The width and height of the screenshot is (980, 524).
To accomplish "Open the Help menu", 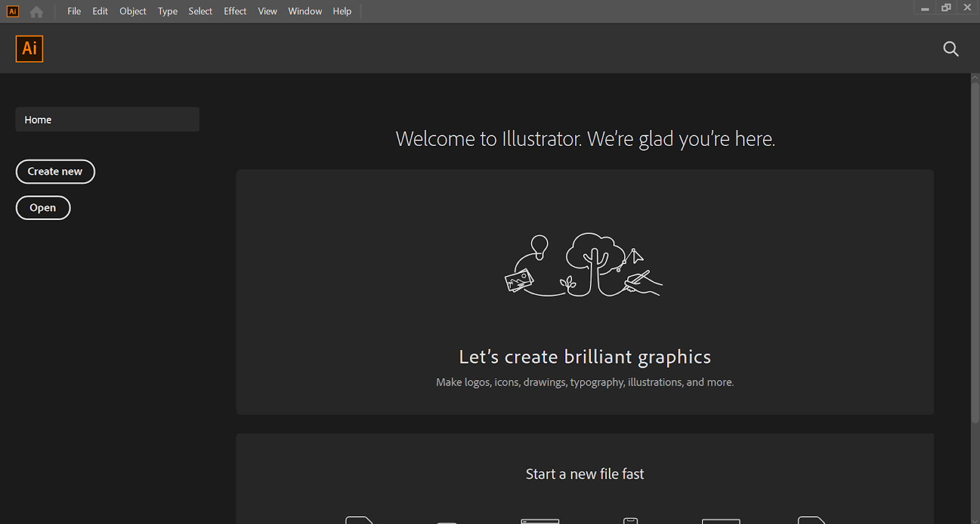I will pyautogui.click(x=342, y=12).
